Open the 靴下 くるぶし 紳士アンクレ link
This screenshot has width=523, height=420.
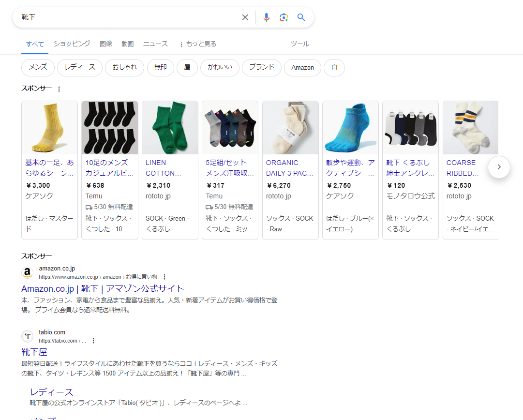click(x=410, y=168)
